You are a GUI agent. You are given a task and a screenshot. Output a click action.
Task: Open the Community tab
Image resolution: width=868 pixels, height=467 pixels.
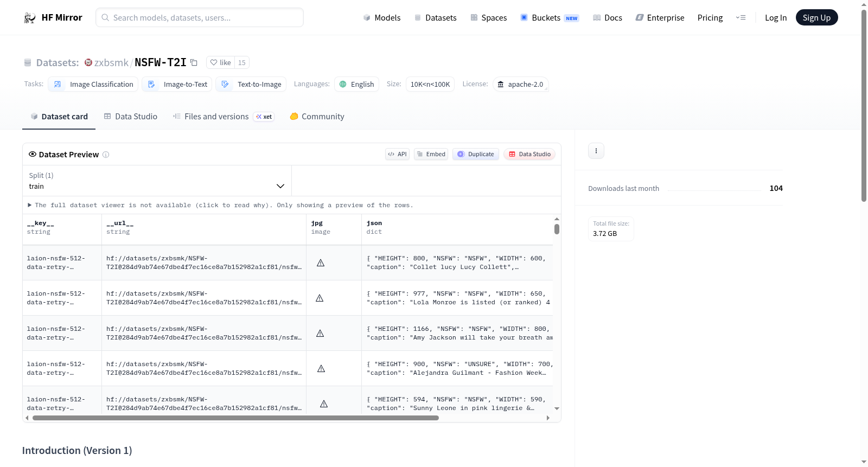[317, 117]
